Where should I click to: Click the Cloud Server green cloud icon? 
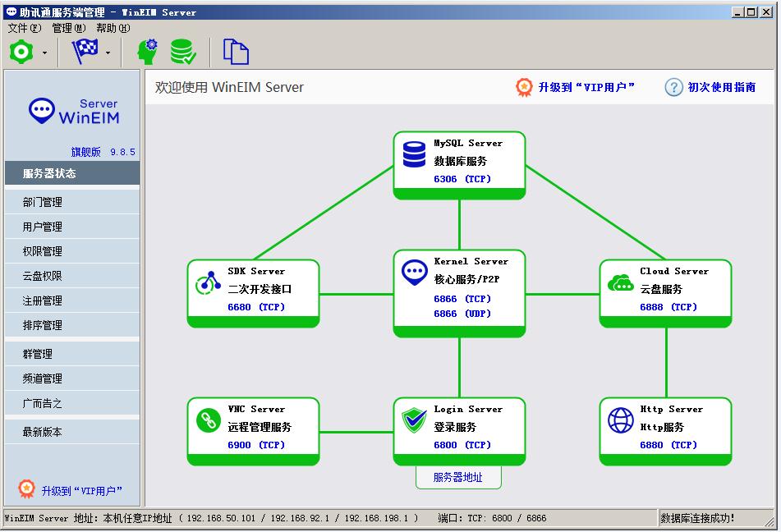pos(621,283)
